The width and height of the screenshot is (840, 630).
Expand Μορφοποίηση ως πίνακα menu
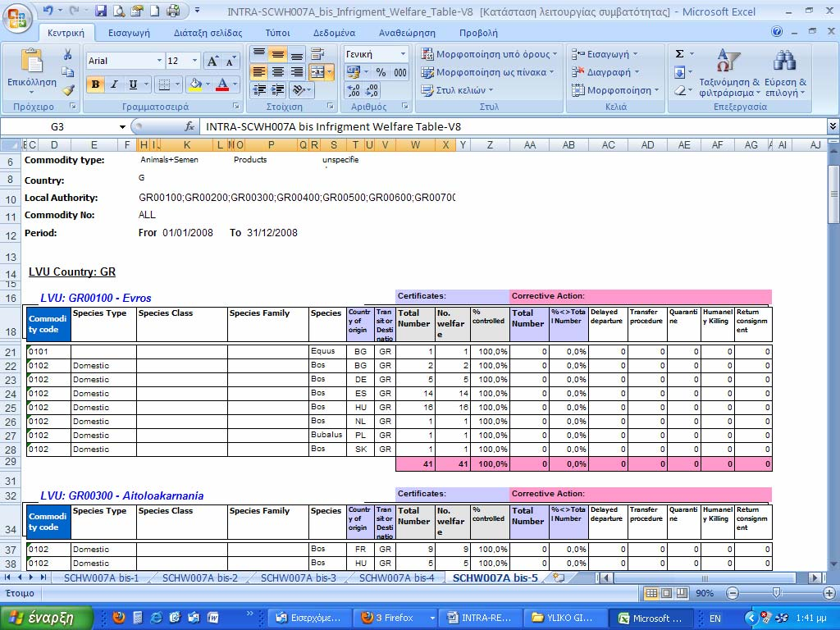pos(487,72)
